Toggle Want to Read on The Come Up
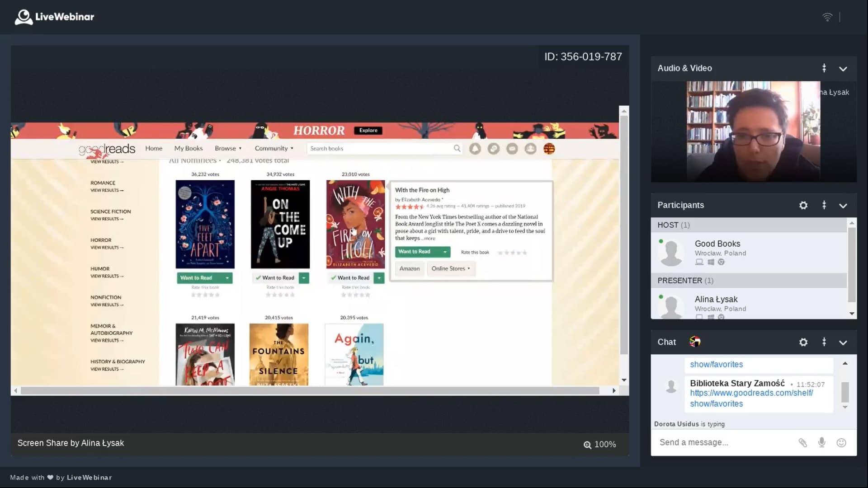Viewport: 868px width, 488px height. click(275, 278)
